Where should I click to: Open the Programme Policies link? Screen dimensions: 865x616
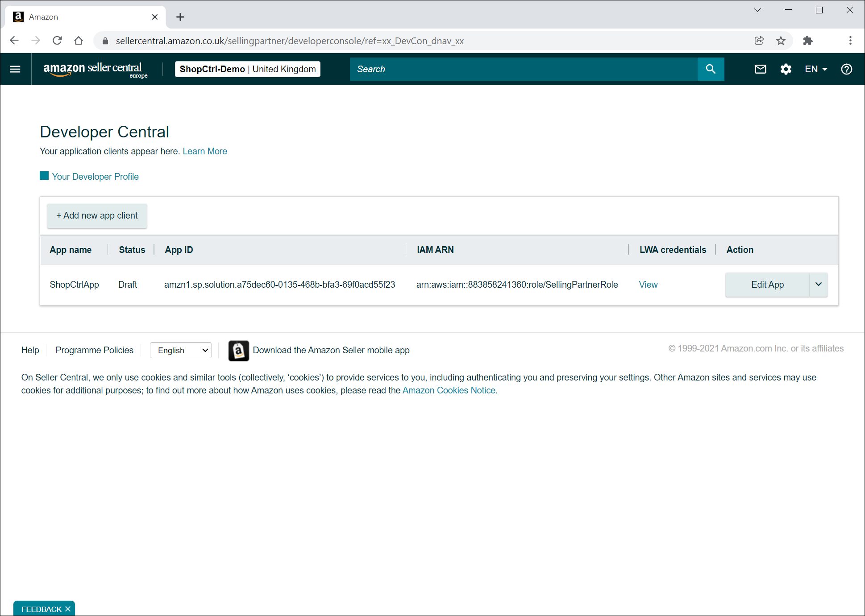click(x=95, y=350)
